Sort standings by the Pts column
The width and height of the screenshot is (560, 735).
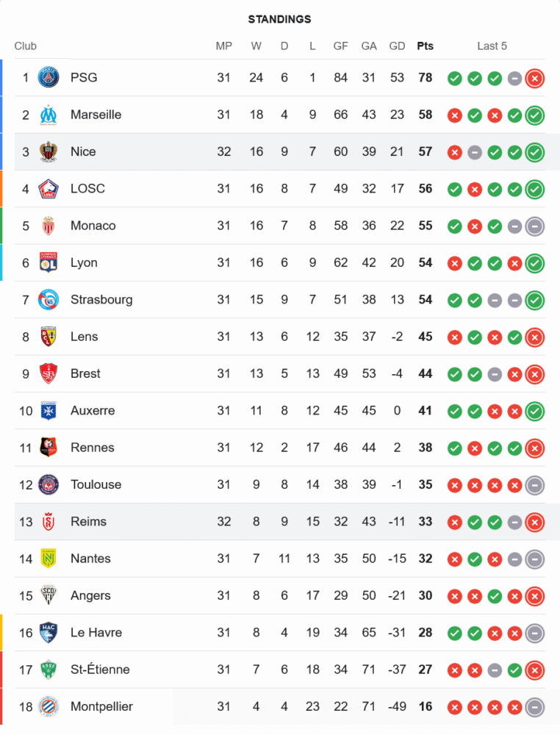(x=425, y=46)
